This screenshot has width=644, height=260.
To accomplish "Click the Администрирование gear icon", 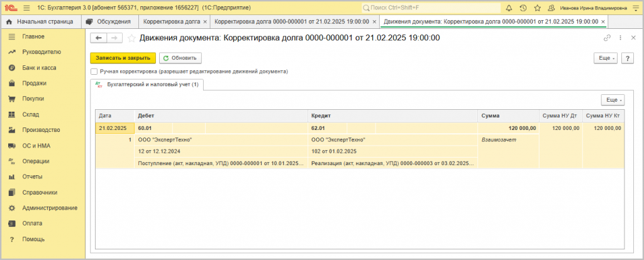I will click(12, 208).
